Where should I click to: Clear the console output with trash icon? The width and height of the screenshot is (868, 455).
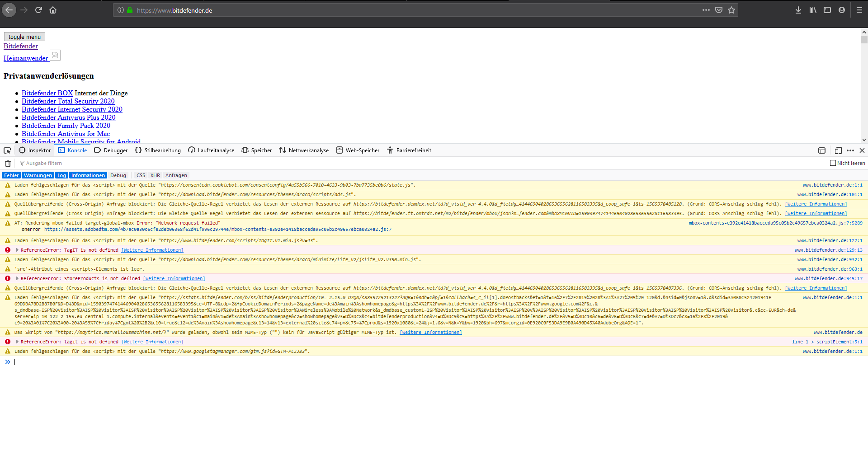coord(8,164)
